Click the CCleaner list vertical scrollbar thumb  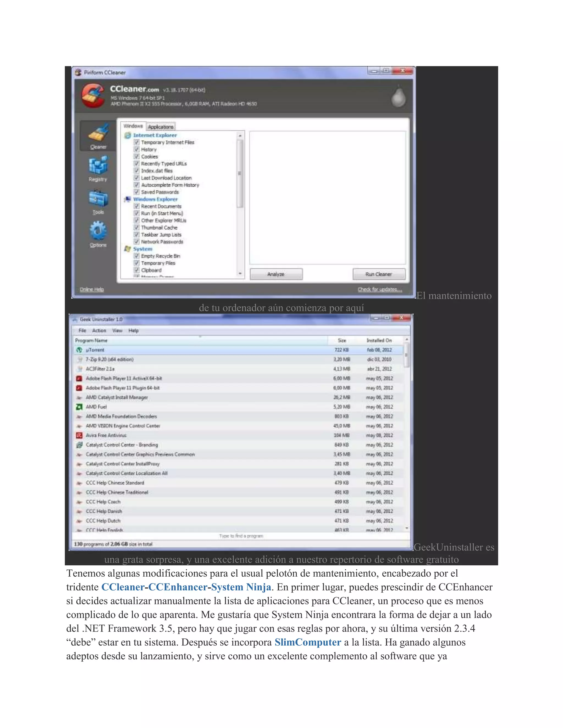tap(240, 174)
